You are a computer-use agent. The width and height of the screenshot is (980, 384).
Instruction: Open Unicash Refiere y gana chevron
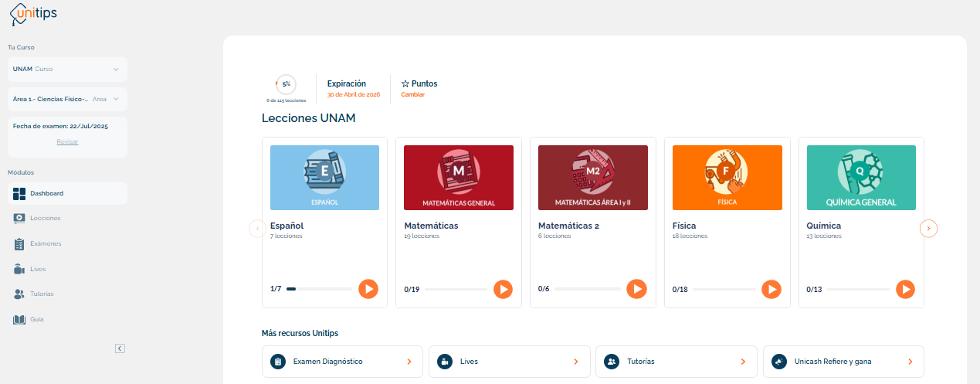pos(910,362)
